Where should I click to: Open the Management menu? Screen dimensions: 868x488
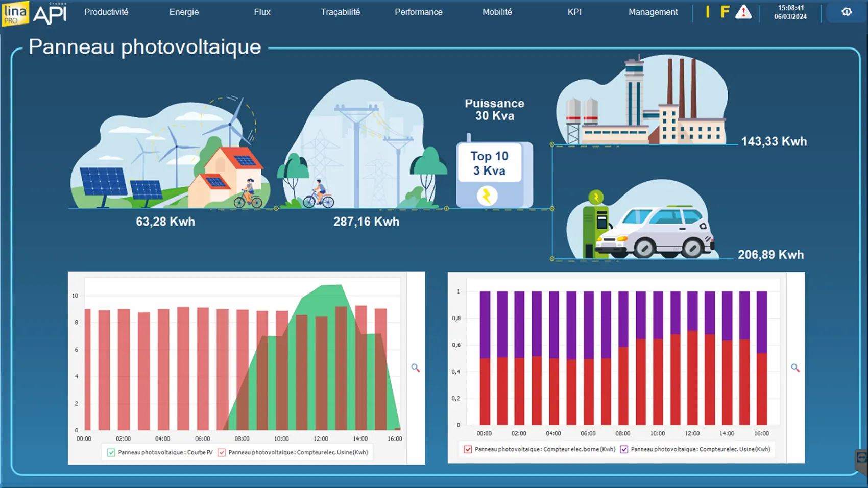pos(653,12)
